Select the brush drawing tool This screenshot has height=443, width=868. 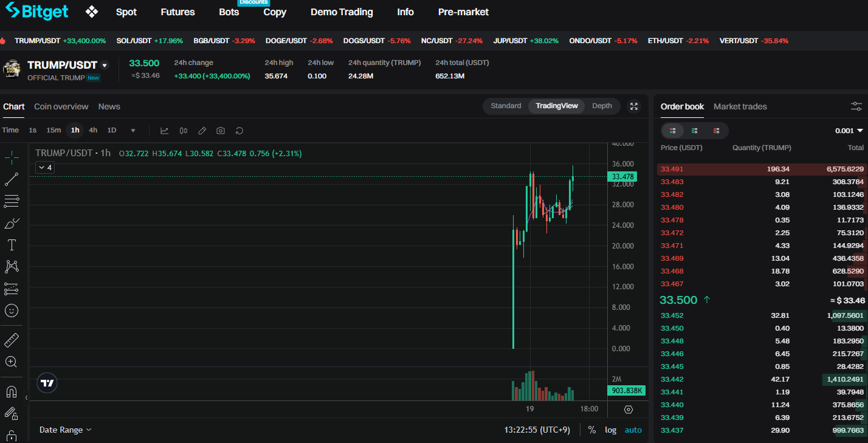pyautogui.click(x=12, y=223)
